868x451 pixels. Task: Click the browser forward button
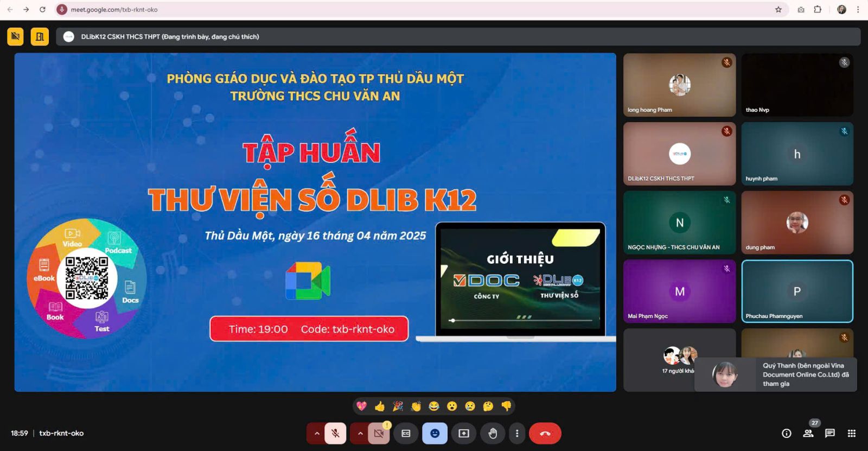tap(26, 9)
